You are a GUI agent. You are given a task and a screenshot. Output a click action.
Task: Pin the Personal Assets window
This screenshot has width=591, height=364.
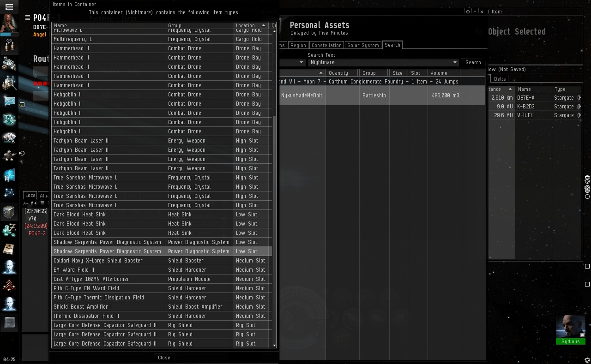point(468,12)
